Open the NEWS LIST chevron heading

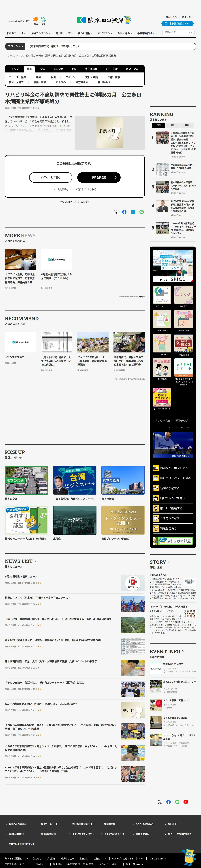pyautogui.click(x=21, y=561)
